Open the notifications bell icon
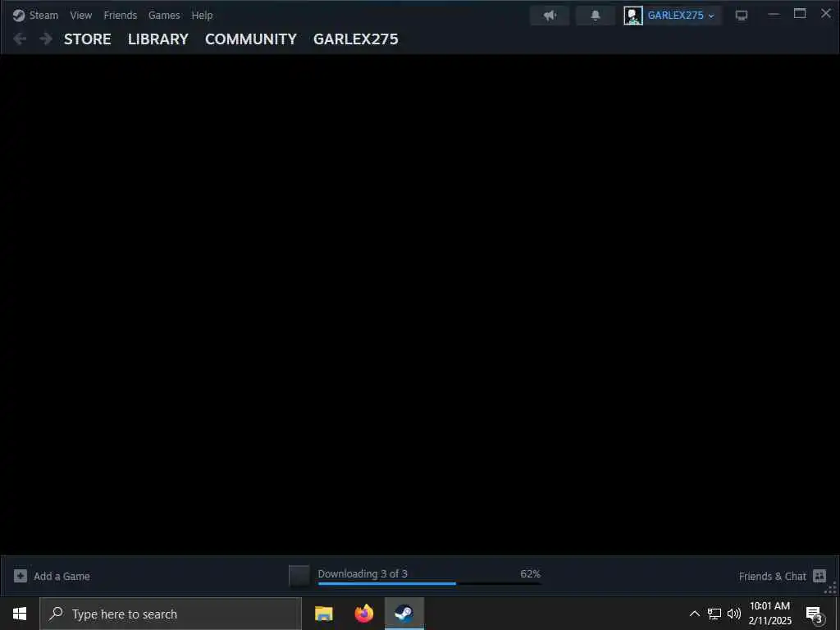 pyautogui.click(x=596, y=16)
